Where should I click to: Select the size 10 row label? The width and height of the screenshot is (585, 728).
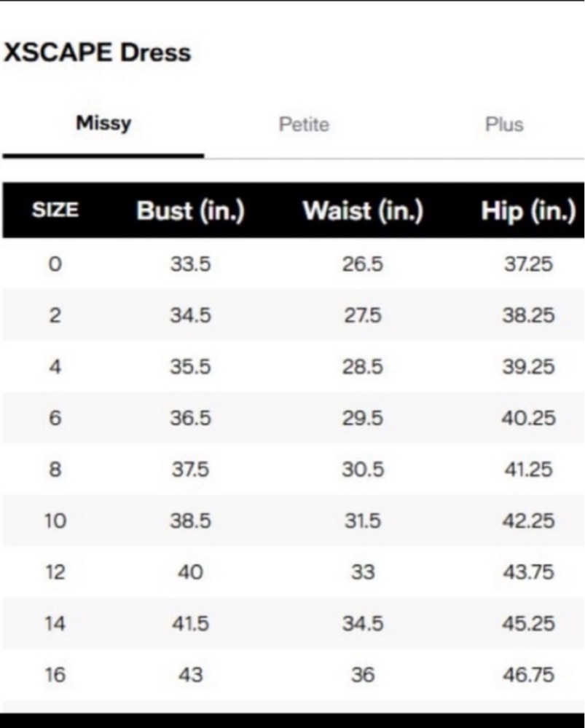pos(55,521)
